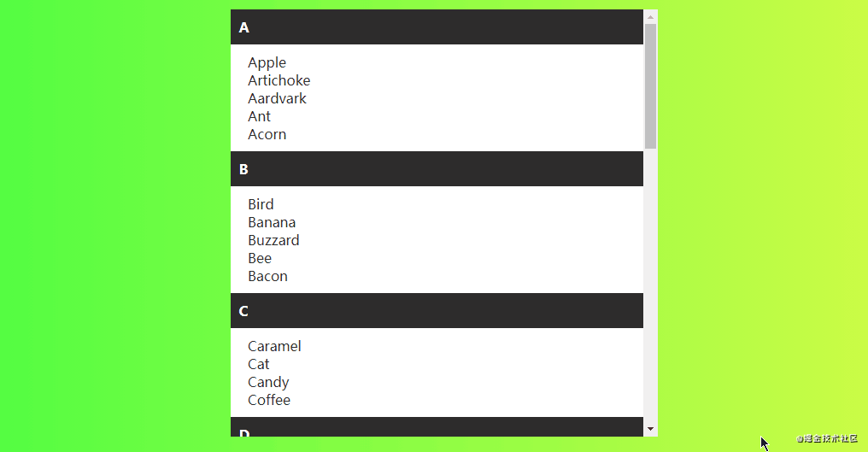The image size is (868, 452).
Task: Choose the Aardvark entry
Action: click(277, 98)
